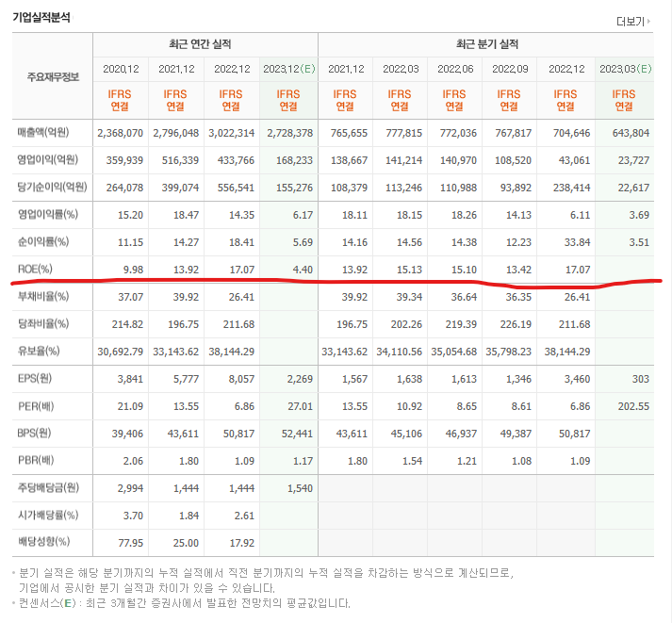Click the PER(배) row label
The height and width of the screenshot is (623, 672).
tap(36, 406)
